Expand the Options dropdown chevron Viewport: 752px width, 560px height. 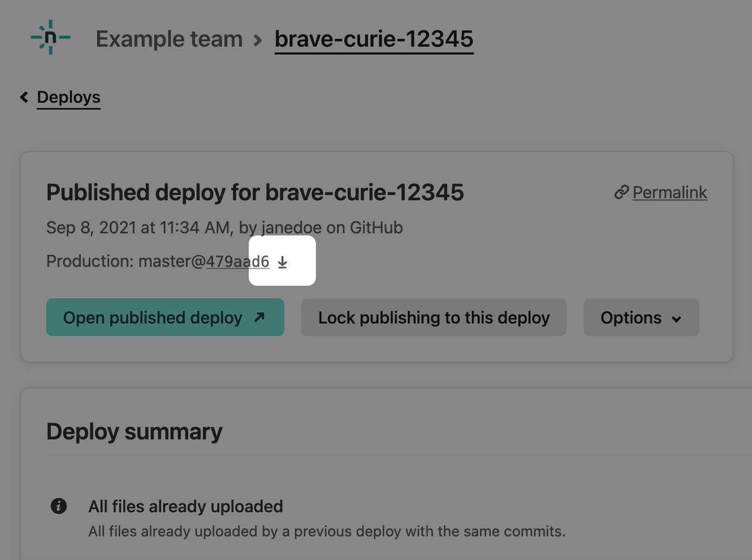pyautogui.click(x=676, y=319)
